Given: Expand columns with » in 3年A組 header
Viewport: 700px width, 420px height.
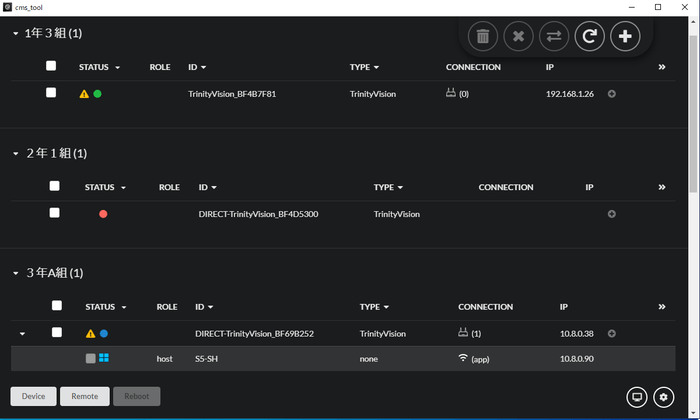Looking at the screenshot, I should [661, 307].
